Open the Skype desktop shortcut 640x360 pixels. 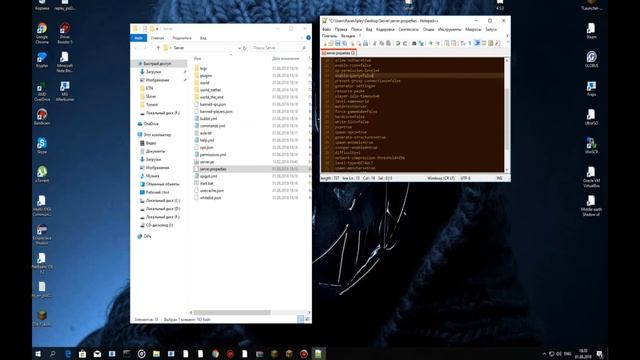click(42, 146)
